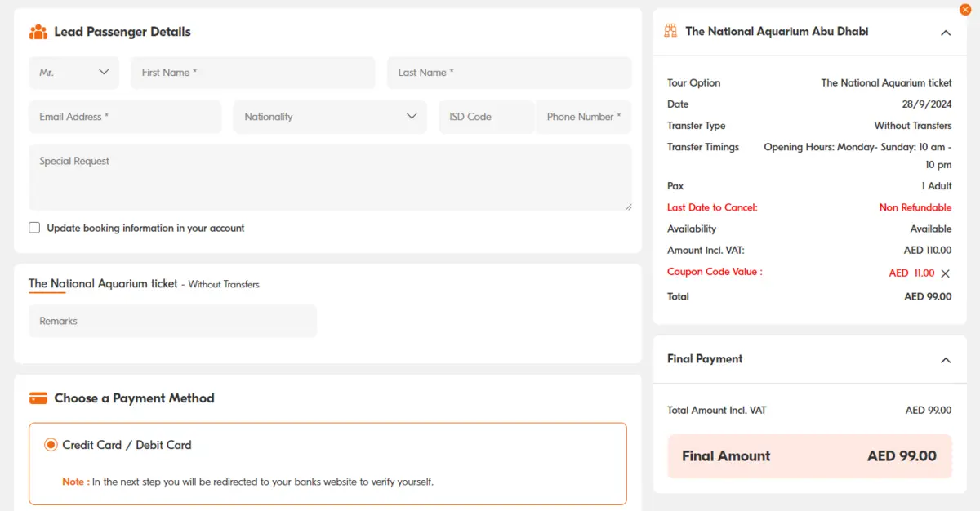
Task: Click the 1 Adult pax value
Action: coord(937,186)
